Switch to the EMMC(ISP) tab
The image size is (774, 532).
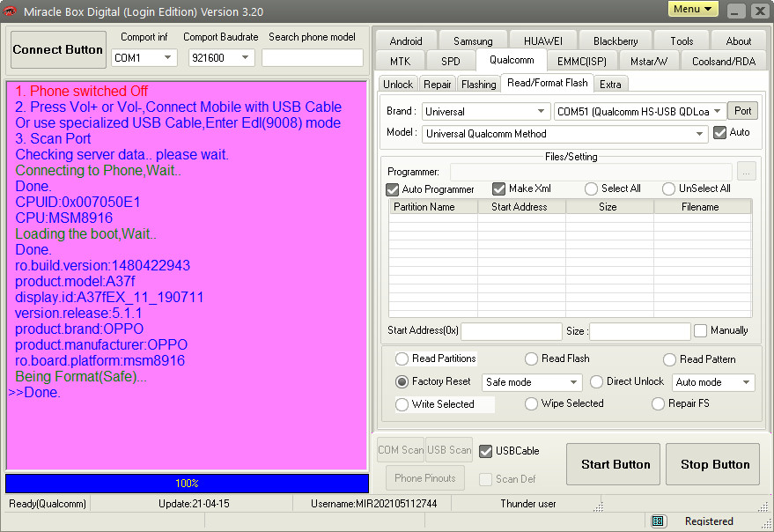point(582,62)
